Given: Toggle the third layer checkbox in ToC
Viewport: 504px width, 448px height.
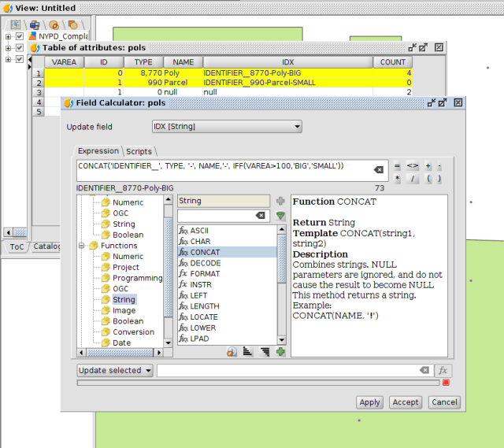Looking at the screenshot, I should [20, 59].
